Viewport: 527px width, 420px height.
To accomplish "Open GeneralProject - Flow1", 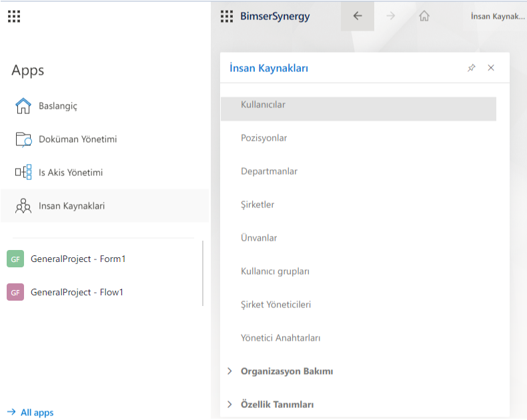I will click(x=77, y=292).
